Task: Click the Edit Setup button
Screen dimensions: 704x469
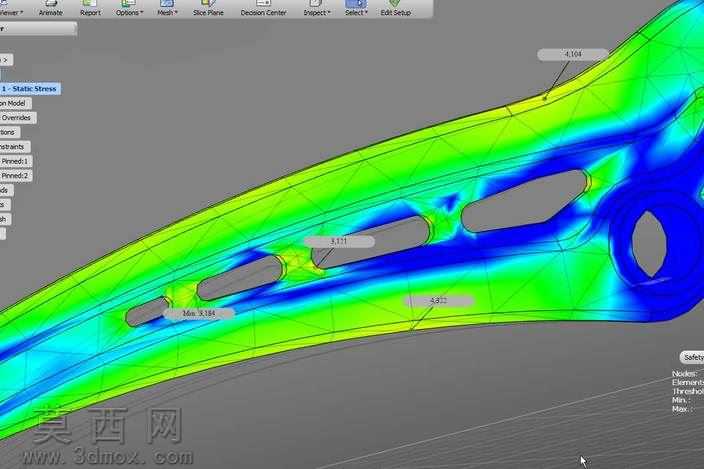Action: click(396, 8)
